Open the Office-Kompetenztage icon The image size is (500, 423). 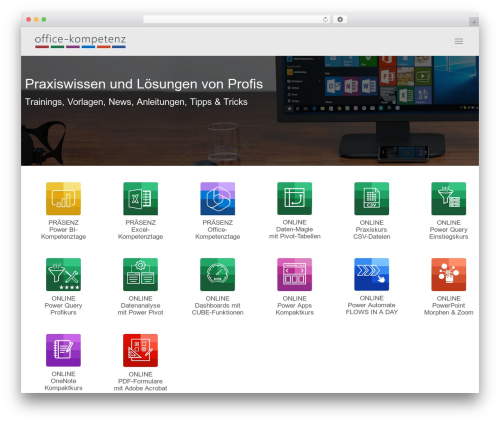coord(217,198)
